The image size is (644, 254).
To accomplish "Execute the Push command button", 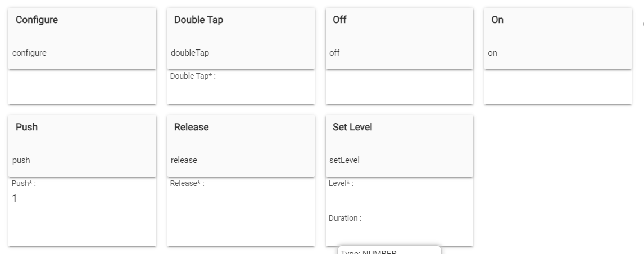I will [82, 146].
